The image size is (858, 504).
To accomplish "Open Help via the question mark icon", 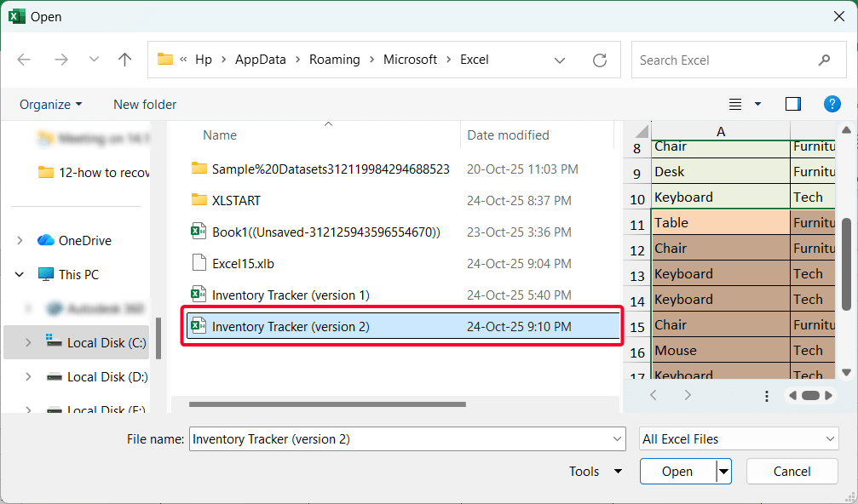I will (832, 104).
